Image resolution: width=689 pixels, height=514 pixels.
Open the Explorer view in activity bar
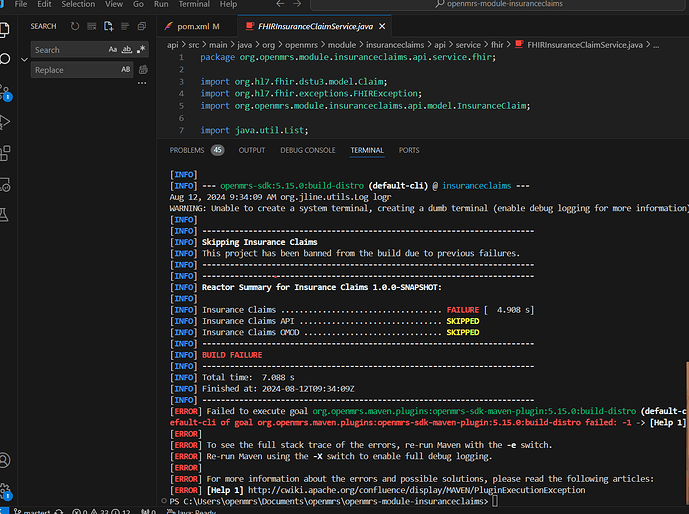[x=4, y=30]
